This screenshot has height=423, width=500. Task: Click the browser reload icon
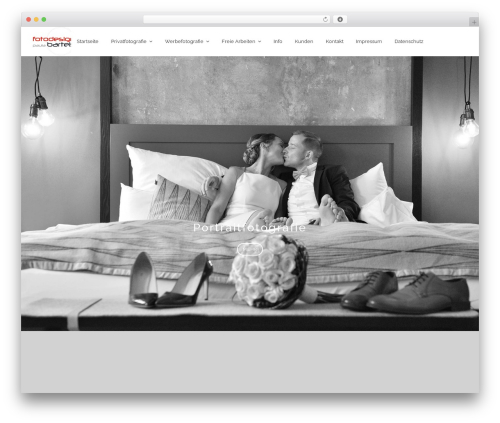(325, 20)
